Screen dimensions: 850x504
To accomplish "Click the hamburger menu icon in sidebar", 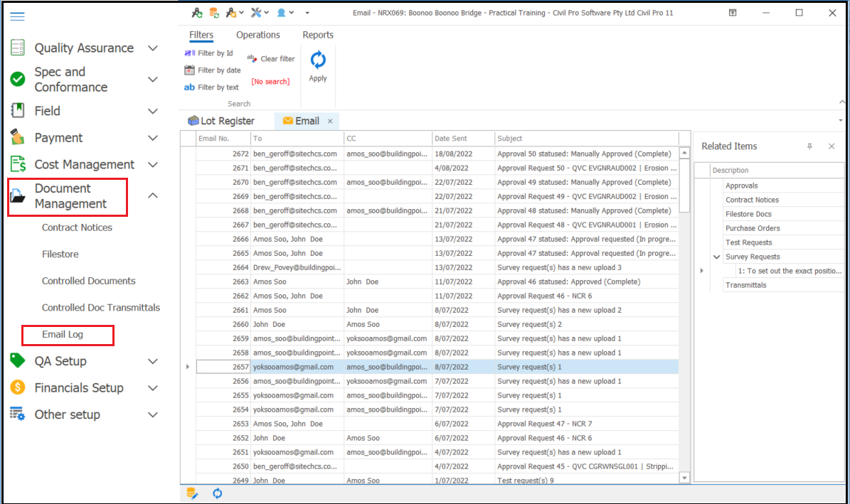I will (18, 16).
